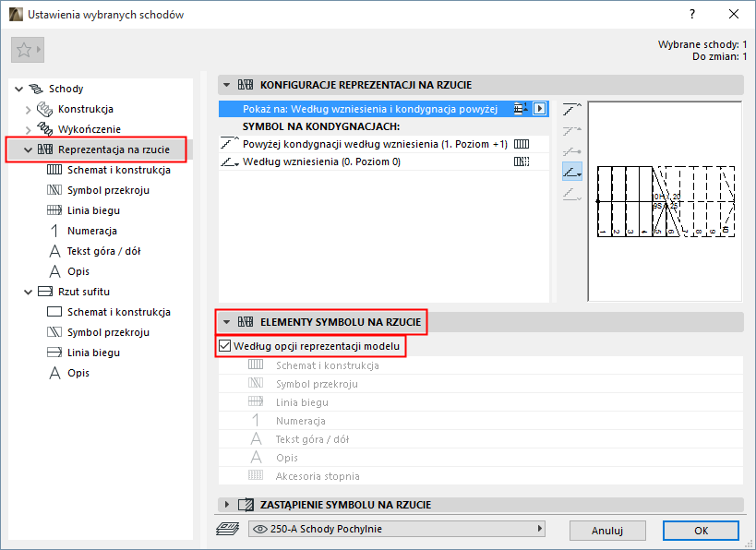Collapse the Schody tree root
The height and width of the screenshot is (550, 756).
pos(18,89)
